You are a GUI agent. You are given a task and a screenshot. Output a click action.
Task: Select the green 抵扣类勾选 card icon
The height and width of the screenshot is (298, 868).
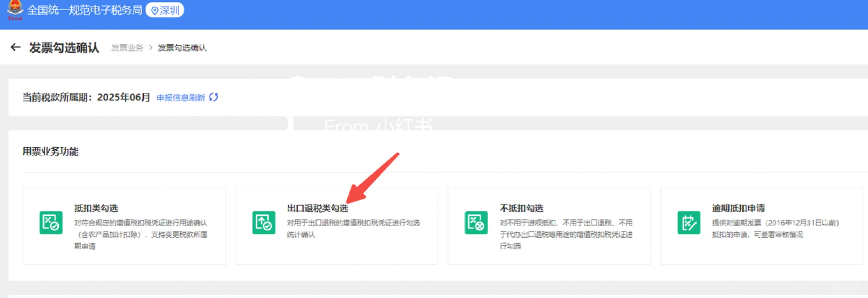(x=51, y=223)
